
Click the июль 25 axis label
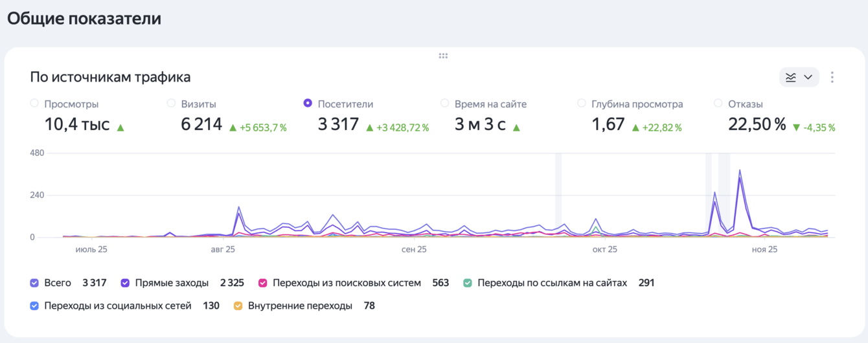point(91,249)
